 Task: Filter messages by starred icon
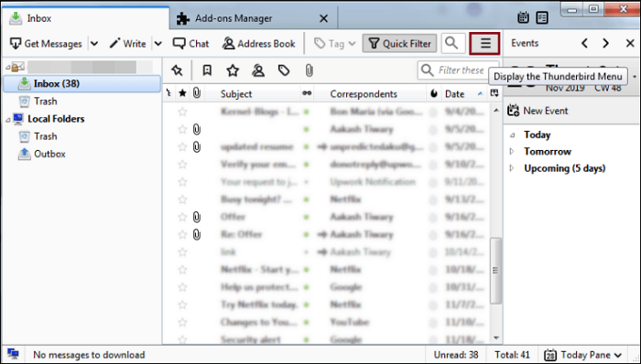pos(233,70)
